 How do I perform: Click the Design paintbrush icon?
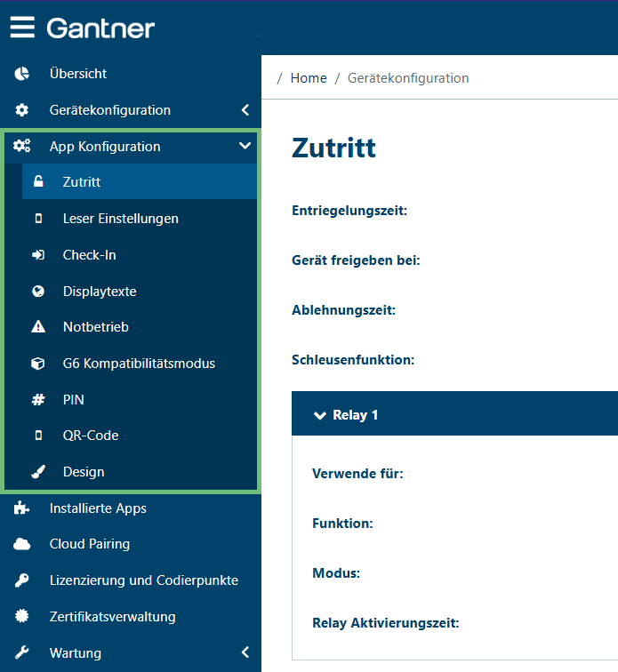(38, 472)
